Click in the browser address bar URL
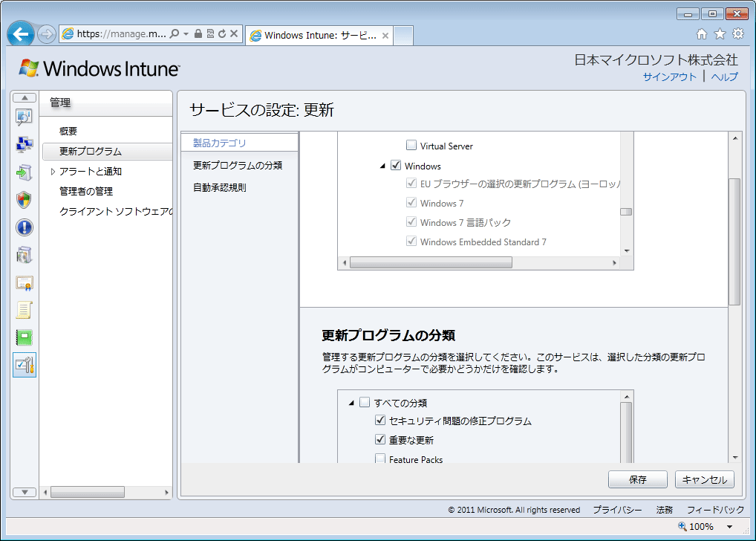 121,33
